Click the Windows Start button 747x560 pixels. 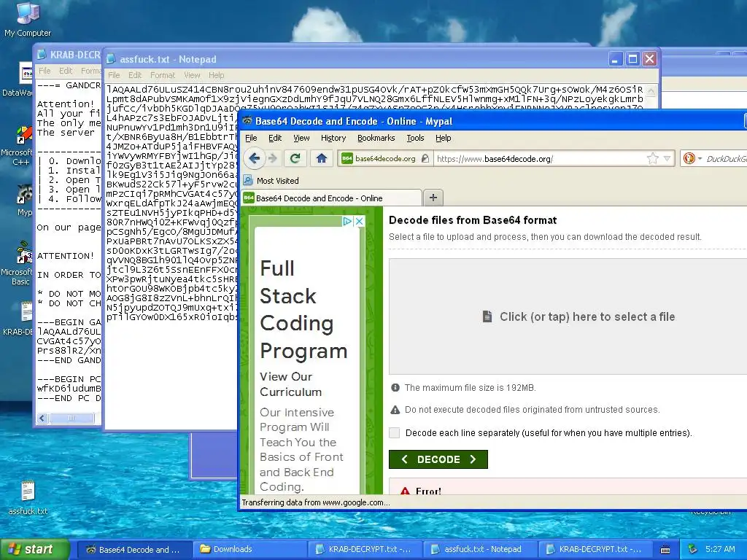click(35, 549)
